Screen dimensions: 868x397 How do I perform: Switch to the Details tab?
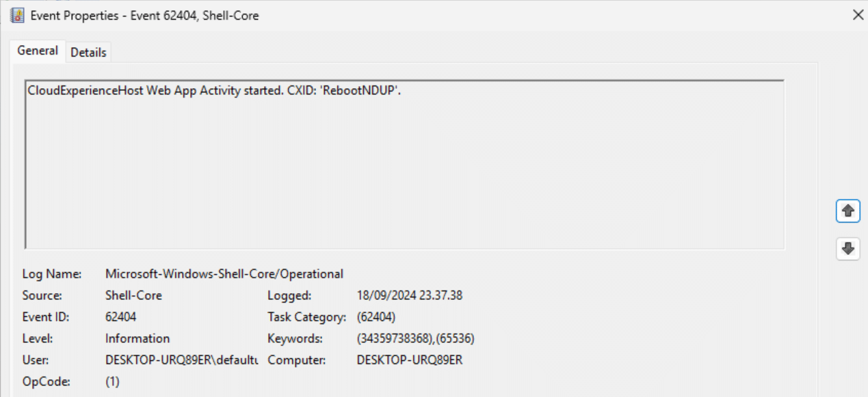point(88,52)
